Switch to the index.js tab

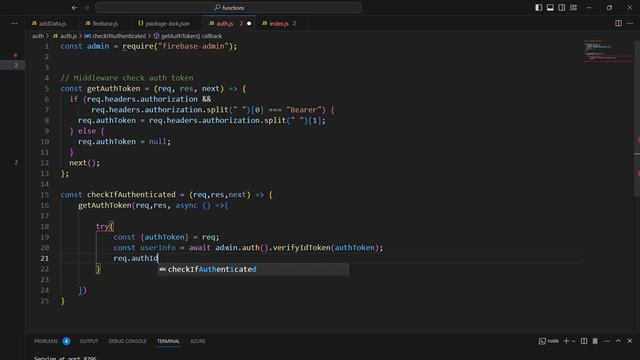click(x=278, y=24)
